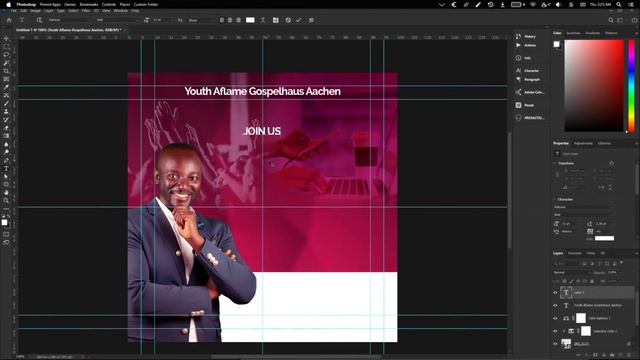
Task: Switch to the Adjustments tab
Action: (x=583, y=143)
